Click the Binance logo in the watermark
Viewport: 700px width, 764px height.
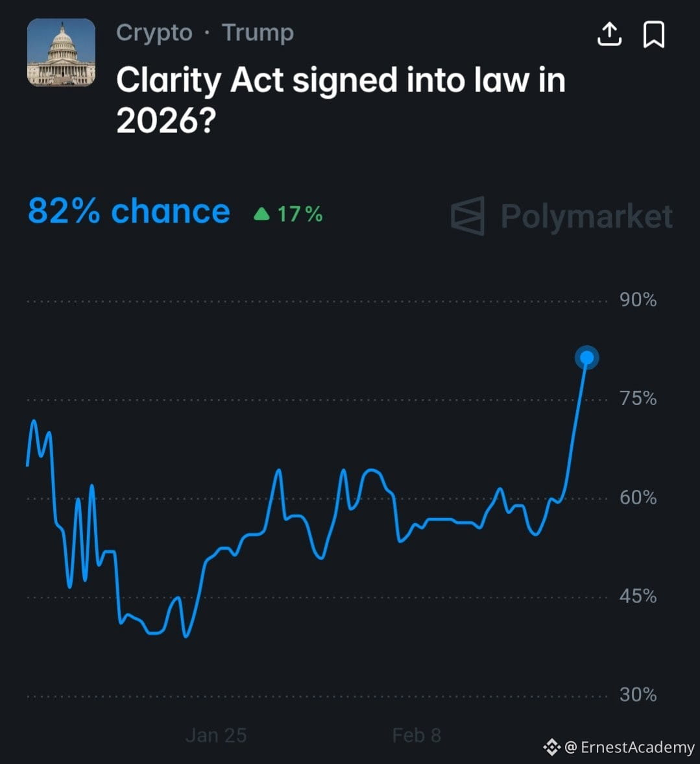pos(551,747)
